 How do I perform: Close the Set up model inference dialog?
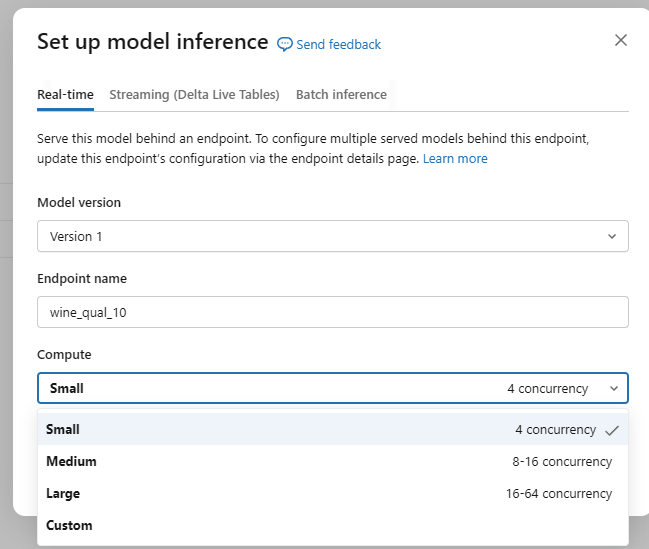tap(620, 40)
